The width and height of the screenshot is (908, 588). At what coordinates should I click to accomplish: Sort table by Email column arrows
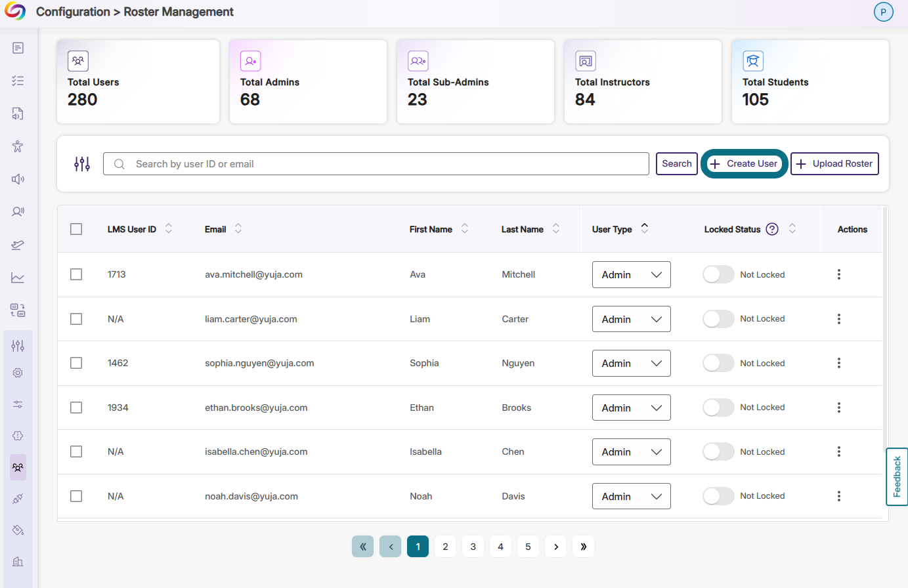tap(238, 228)
